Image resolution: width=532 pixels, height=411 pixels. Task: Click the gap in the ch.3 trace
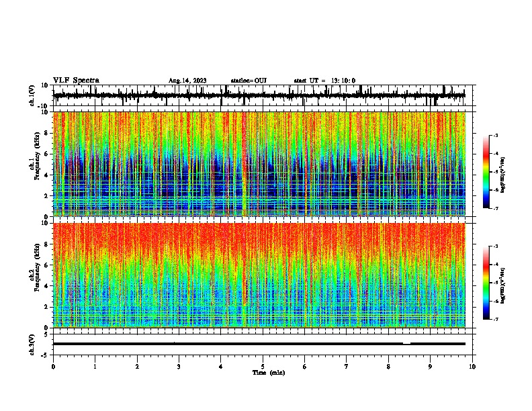pos(406,344)
